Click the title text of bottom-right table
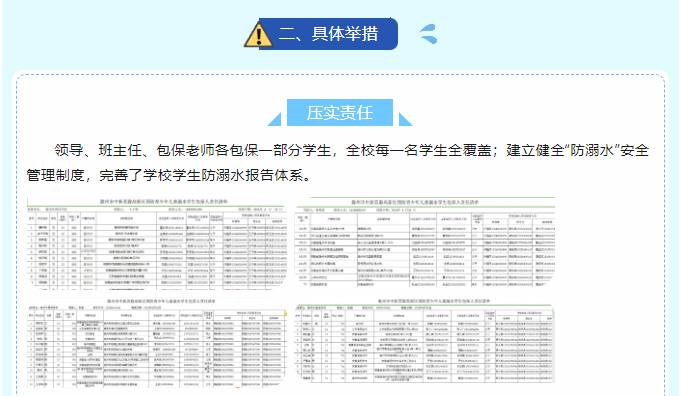This screenshot has height=396, width=681. [x=433, y=300]
